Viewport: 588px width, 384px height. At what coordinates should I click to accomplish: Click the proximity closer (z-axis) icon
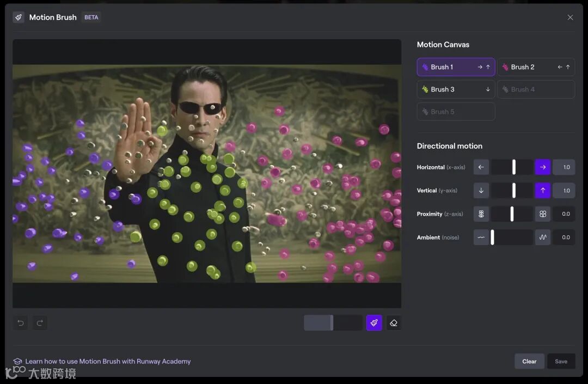pyautogui.click(x=543, y=214)
